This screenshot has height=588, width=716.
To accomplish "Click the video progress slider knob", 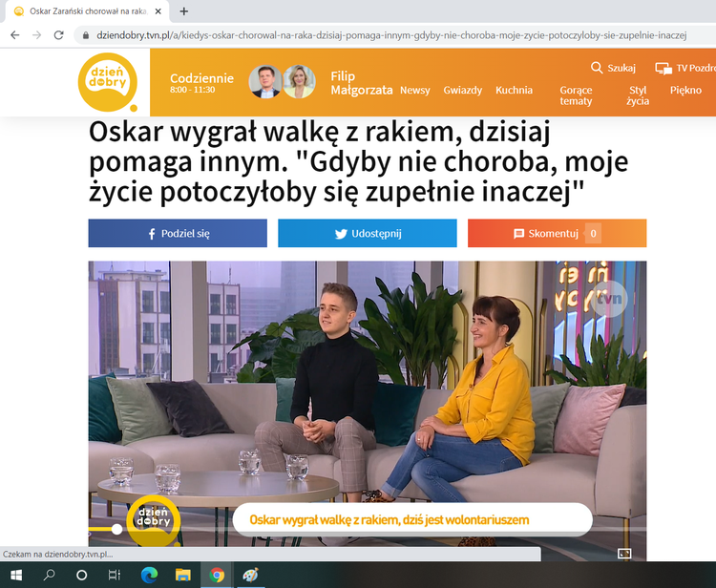I will click(x=116, y=529).
